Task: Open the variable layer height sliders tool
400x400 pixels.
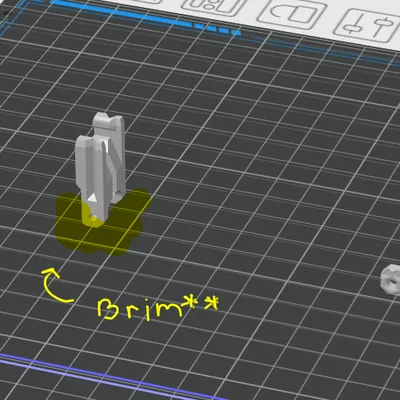Action: tap(367, 25)
